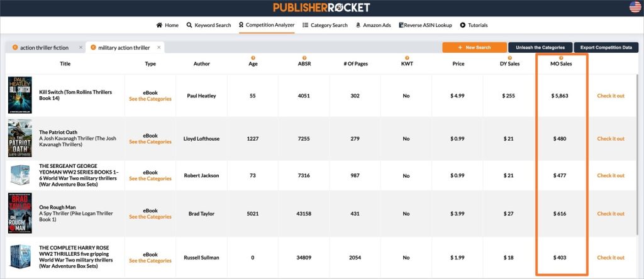The image size is (644, 279).
Task: Click the page count 2054
Action: [x=355, y=258]
